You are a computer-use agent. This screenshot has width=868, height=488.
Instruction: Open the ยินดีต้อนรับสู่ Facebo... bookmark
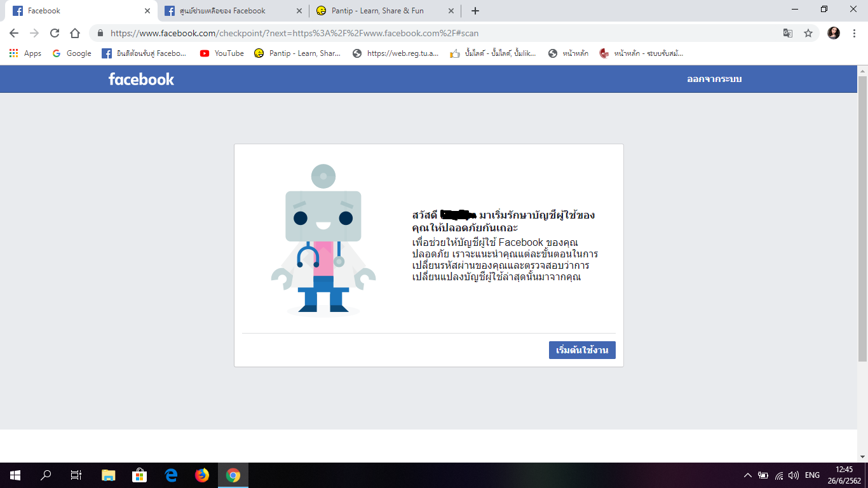pyautogui.click(x=144, y=53)
